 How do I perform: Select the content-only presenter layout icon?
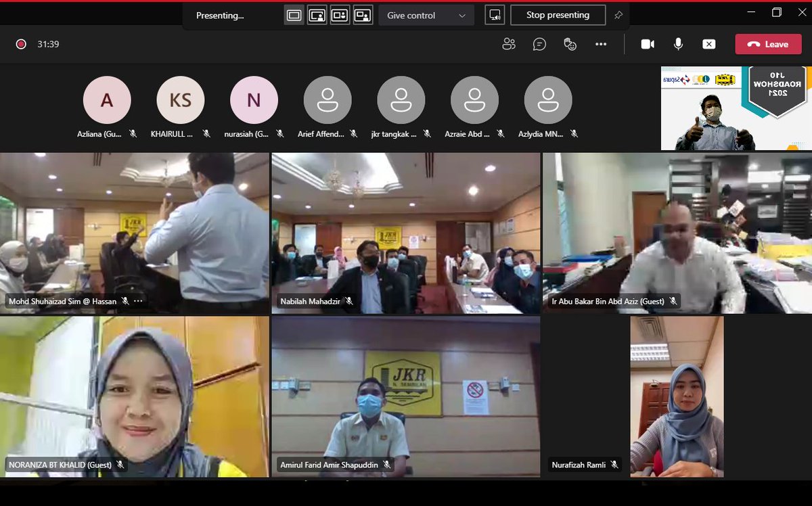294,15
